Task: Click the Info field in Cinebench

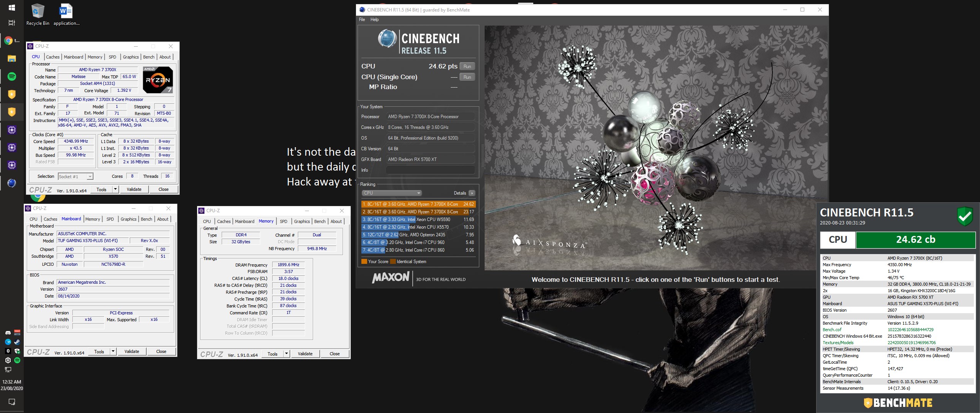Action: 430,170
